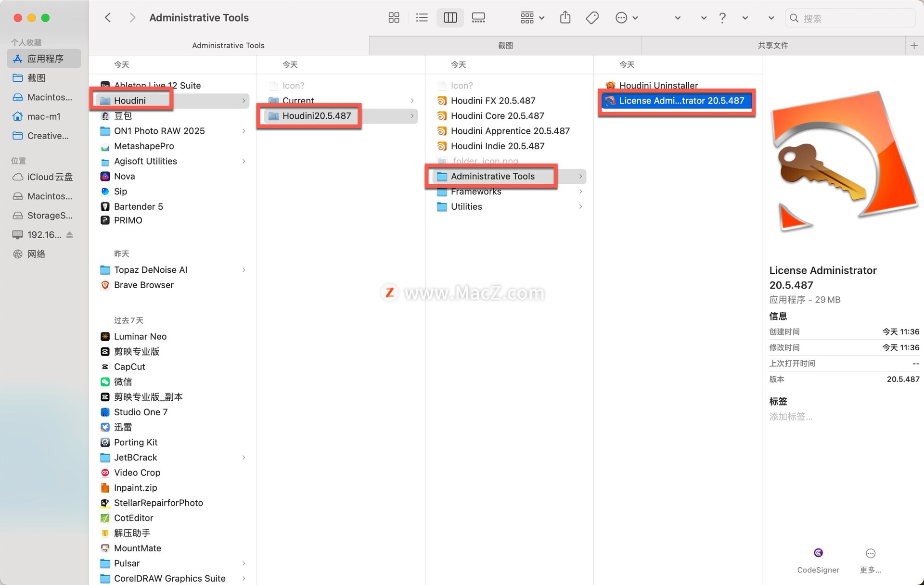Switch to list view
This screenshot has height=585, width=924.
pos(422,18)
